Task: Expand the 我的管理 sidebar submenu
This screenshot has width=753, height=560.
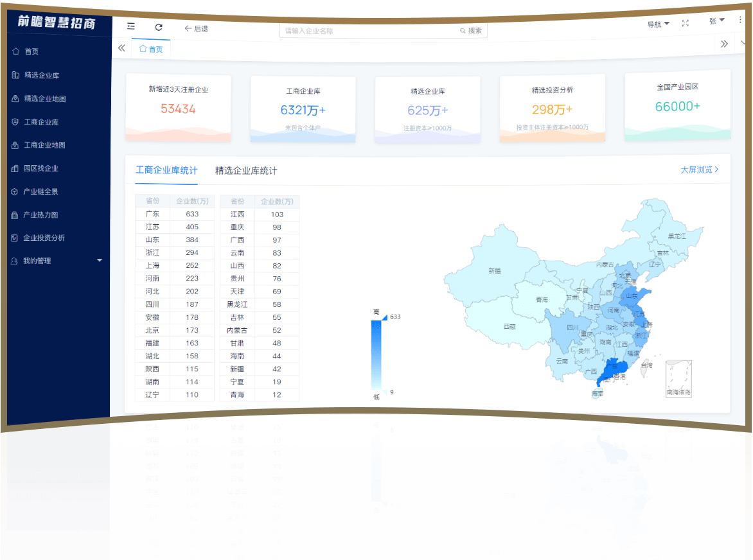Action: pos(99,260)
